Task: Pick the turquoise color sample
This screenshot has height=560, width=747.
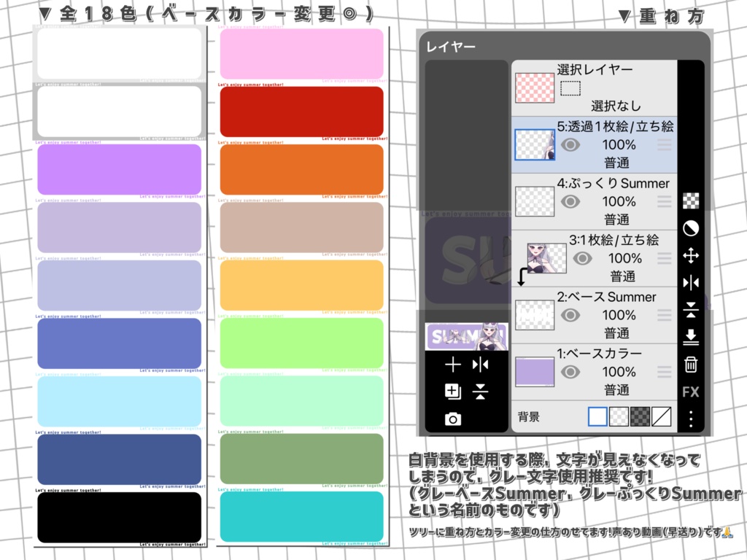Action: click(301, 517)
